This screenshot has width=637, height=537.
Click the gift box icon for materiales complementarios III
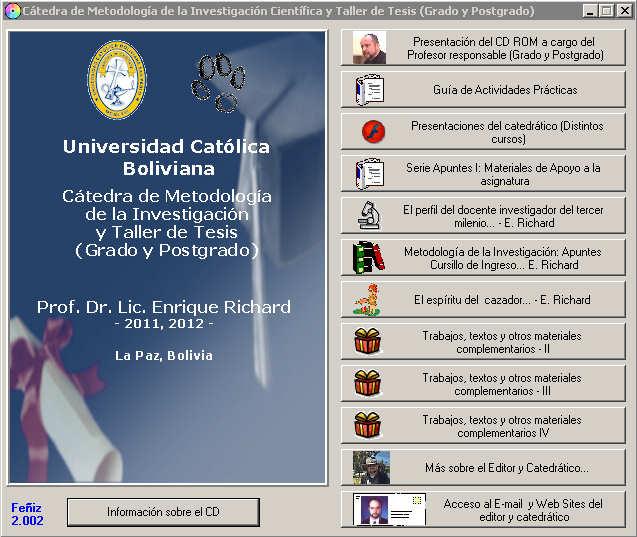pos(368,383)
